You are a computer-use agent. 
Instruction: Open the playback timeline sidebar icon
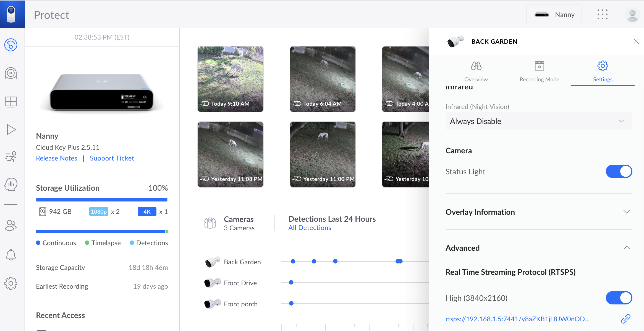click(x=11, y=130)
